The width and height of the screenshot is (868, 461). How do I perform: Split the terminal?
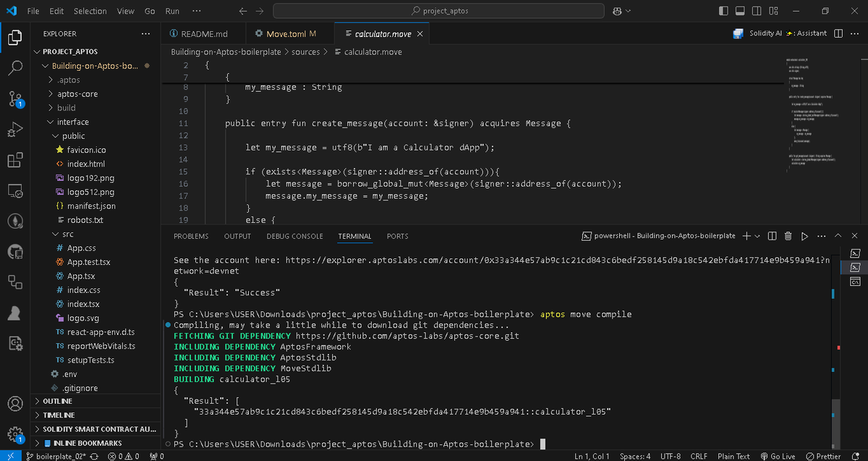pos(772,236)
